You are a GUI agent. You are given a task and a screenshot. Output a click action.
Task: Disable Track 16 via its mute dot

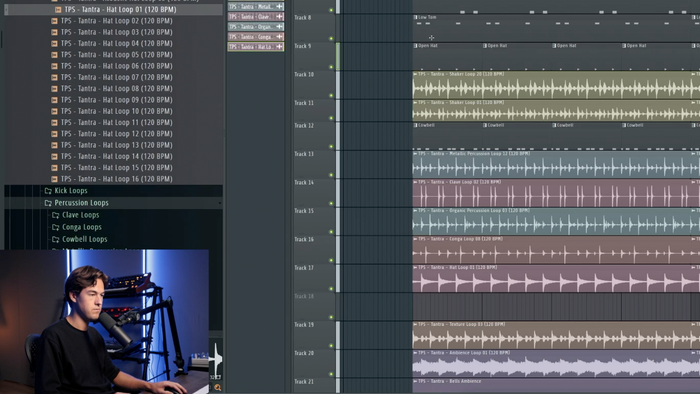click(331, 260)
